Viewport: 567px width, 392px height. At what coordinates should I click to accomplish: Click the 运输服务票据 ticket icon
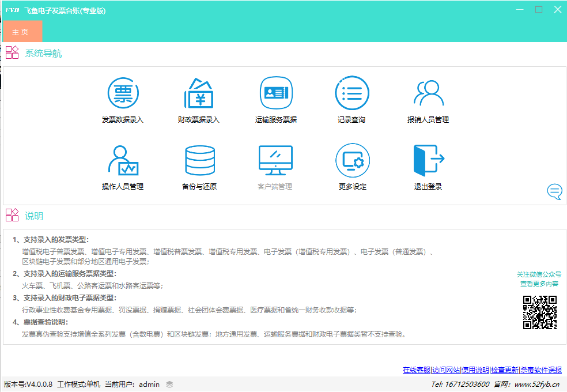click(x=276, y=93)
